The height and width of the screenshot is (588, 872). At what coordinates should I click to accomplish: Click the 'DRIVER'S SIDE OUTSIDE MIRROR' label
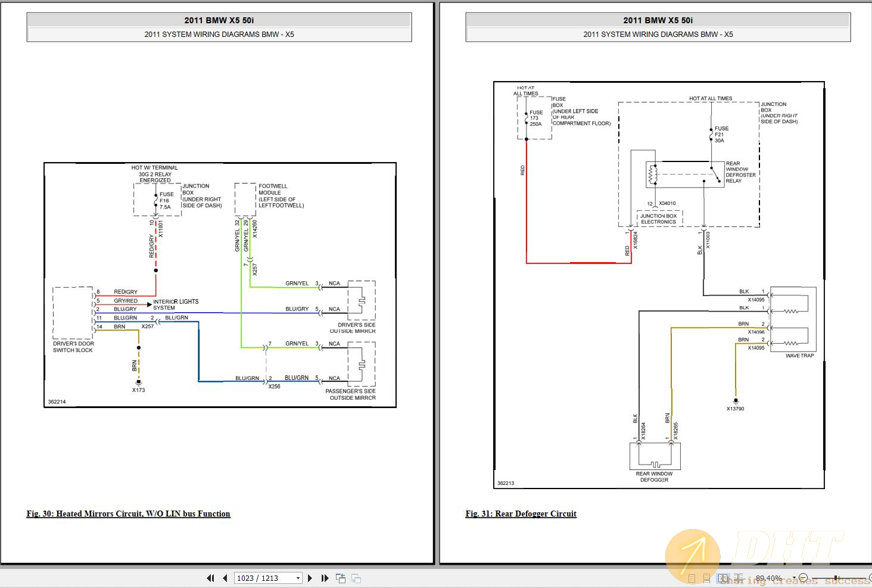pos(354,328)
